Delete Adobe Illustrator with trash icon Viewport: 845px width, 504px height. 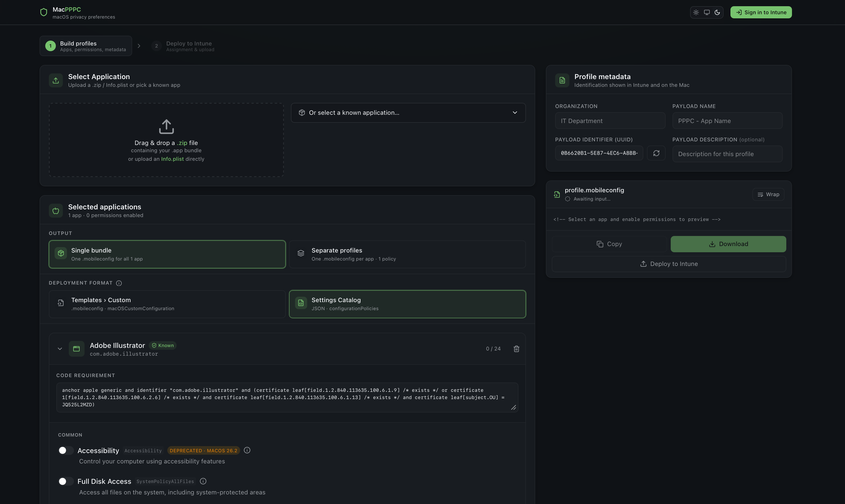(516, 349)
